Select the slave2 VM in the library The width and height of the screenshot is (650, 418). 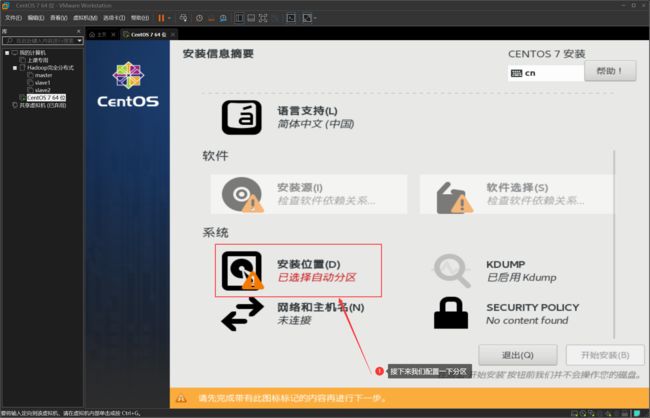coord(43,90)
